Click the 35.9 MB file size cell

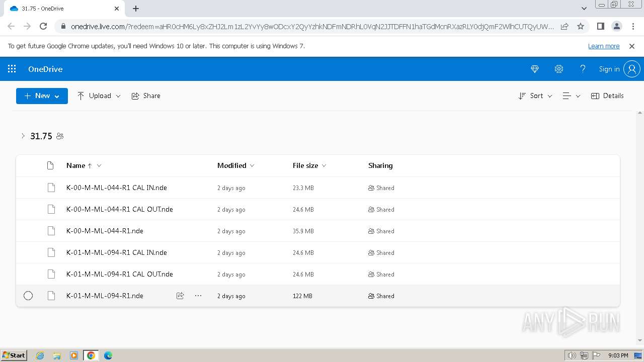[x=303, y=231]
